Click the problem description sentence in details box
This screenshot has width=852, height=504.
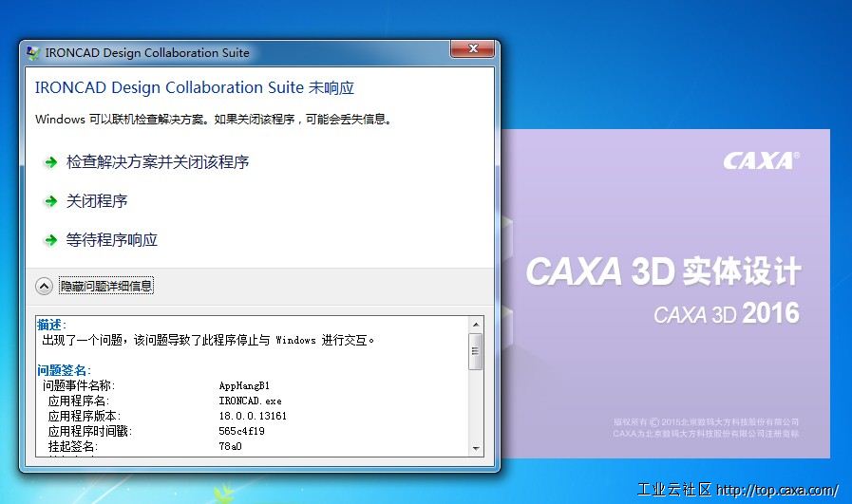tap(208, 340)
